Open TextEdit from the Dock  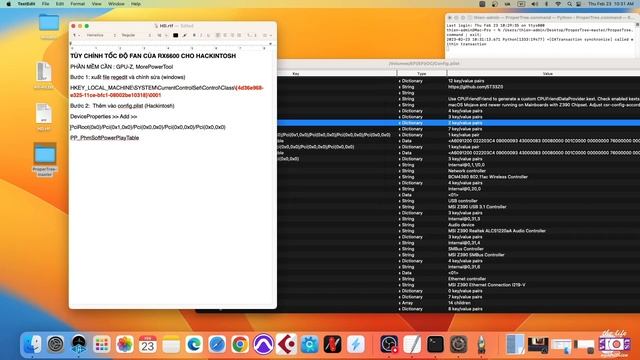click(412, 344)
